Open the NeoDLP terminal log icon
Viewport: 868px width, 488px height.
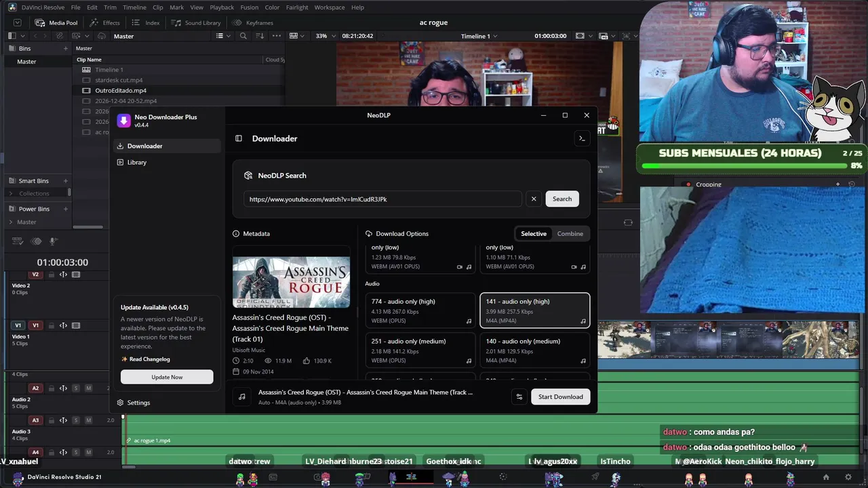tap(581, 138)
